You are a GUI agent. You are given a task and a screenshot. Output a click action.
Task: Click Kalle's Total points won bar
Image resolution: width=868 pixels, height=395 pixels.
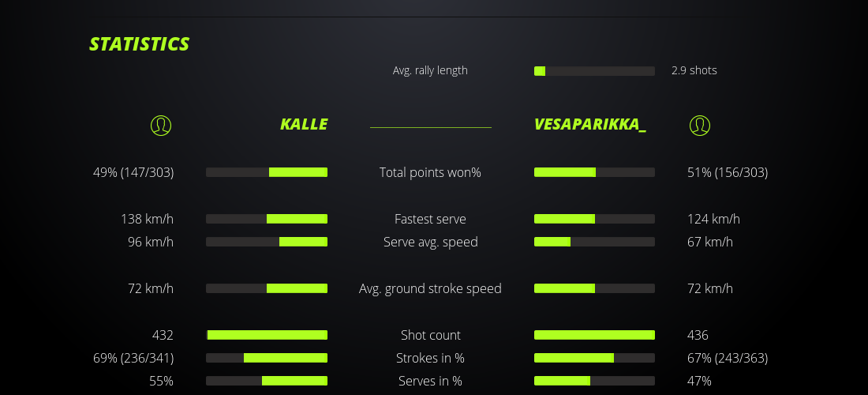[x=267, y=172]
